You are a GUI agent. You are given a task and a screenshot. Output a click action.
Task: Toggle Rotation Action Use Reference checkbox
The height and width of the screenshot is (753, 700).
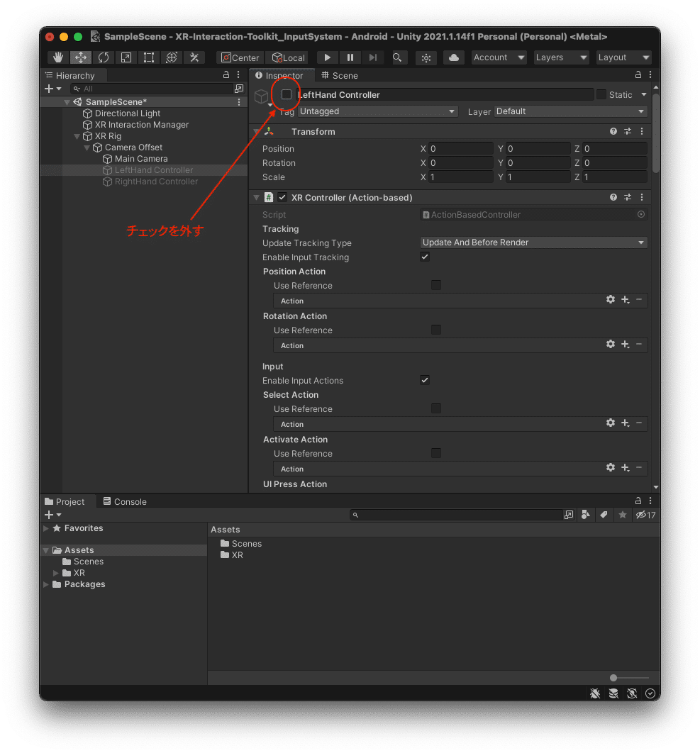point(436,330)
